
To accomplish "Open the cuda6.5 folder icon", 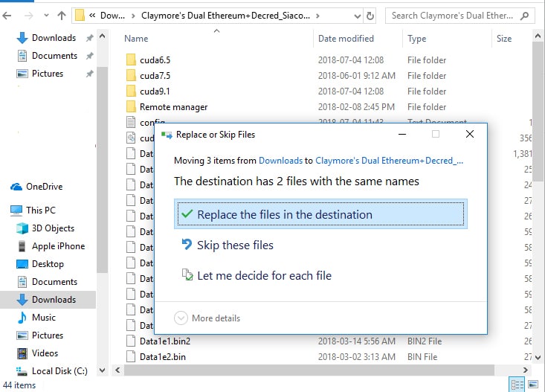I will tap(131, 60).
